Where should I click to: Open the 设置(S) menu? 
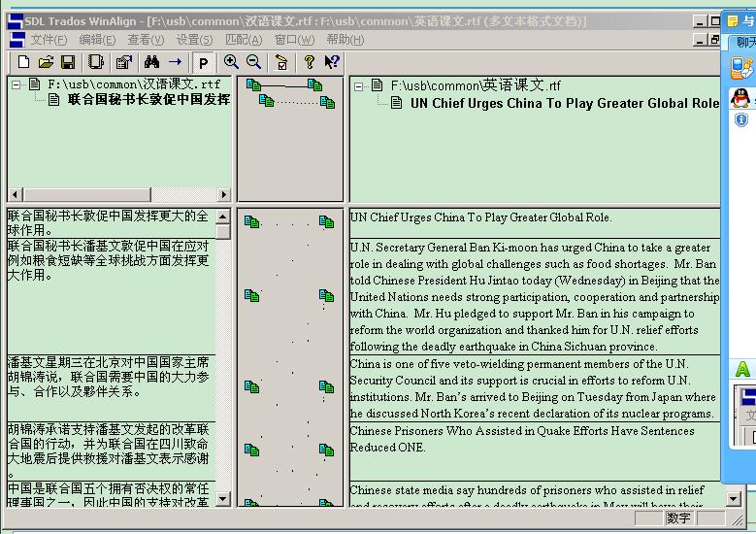[x=194, y=40]
